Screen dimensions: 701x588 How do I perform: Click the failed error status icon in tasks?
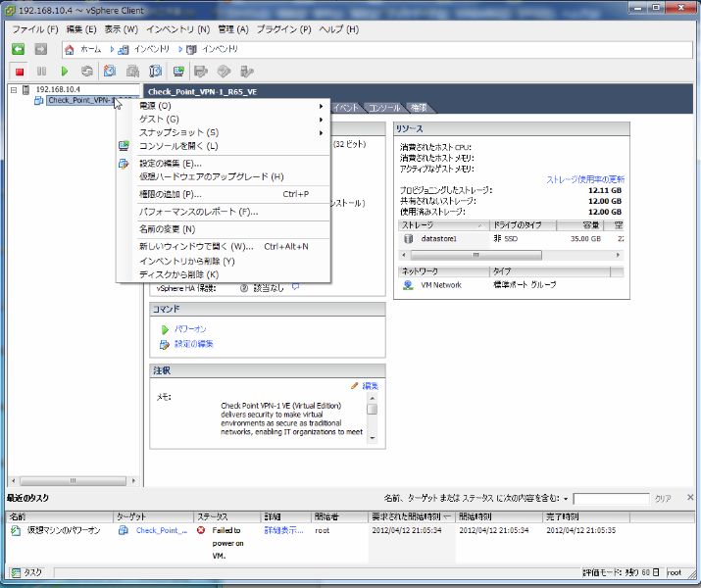coord(201,530)
